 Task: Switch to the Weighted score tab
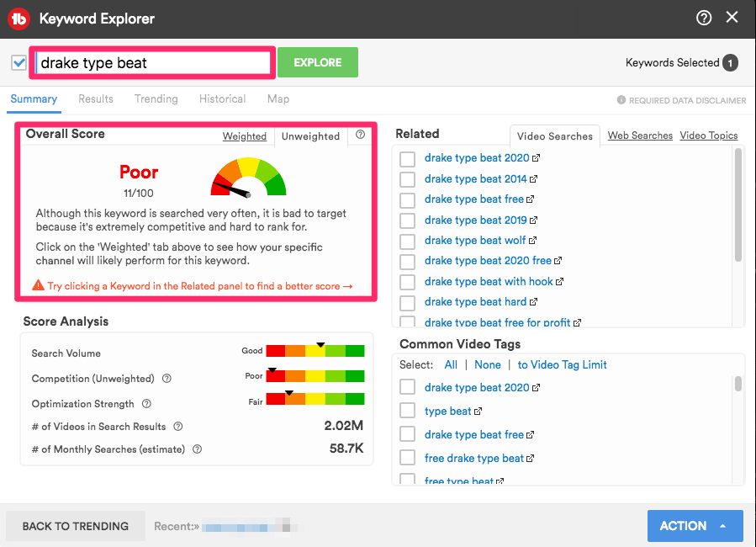[244, 136]
